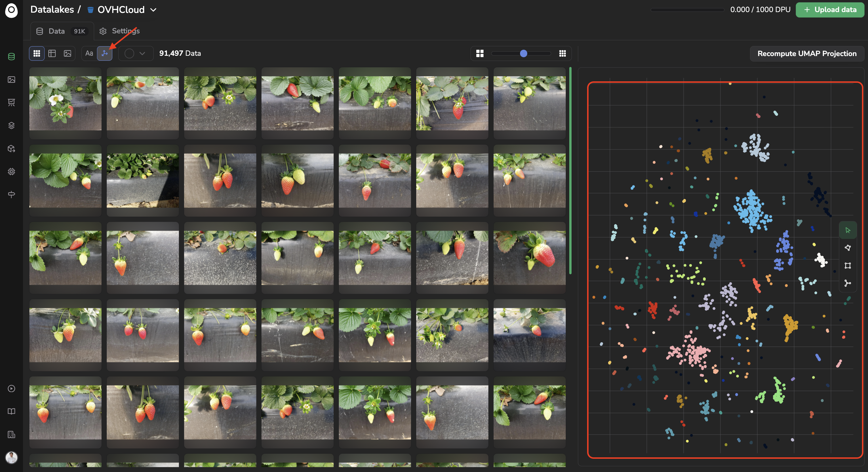
Task: Toggle the Aa text search mode
Action: click(x=89, y=53)
